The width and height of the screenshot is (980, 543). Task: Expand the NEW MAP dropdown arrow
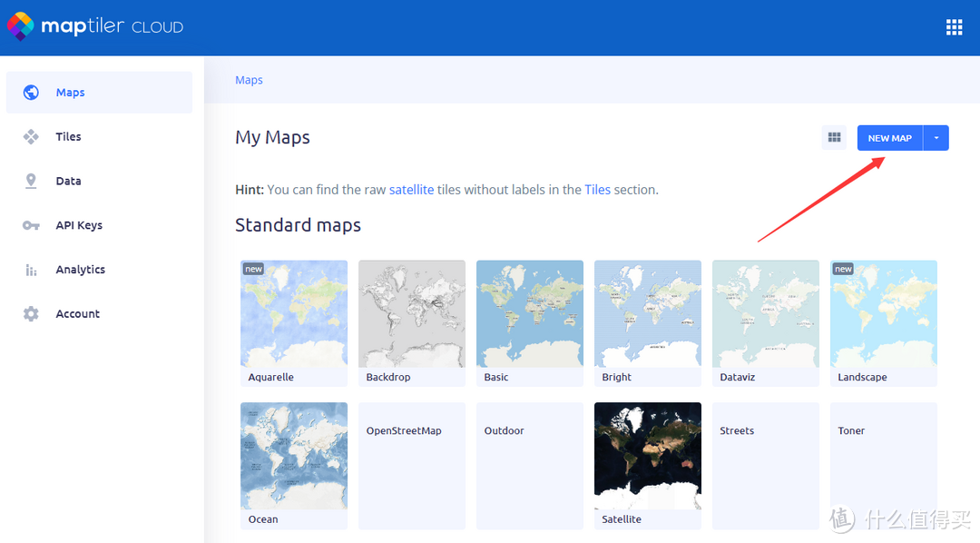[x=936, y=138]
